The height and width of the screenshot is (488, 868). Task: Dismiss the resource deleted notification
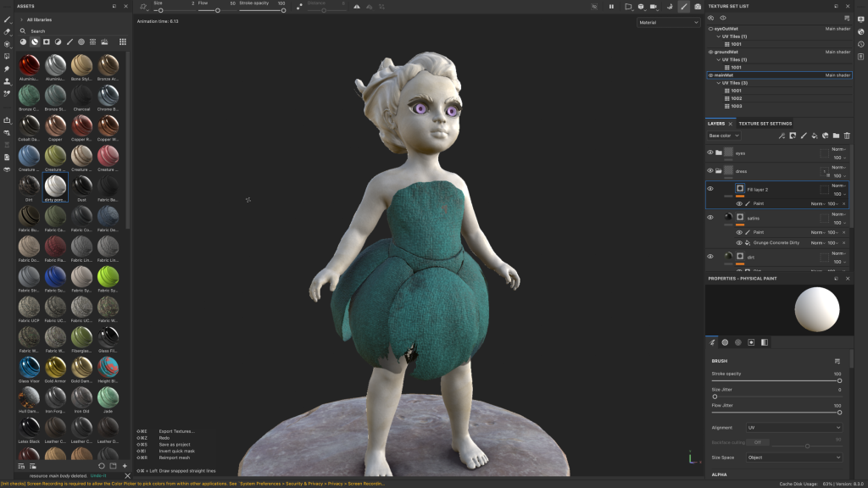(127, 476)
